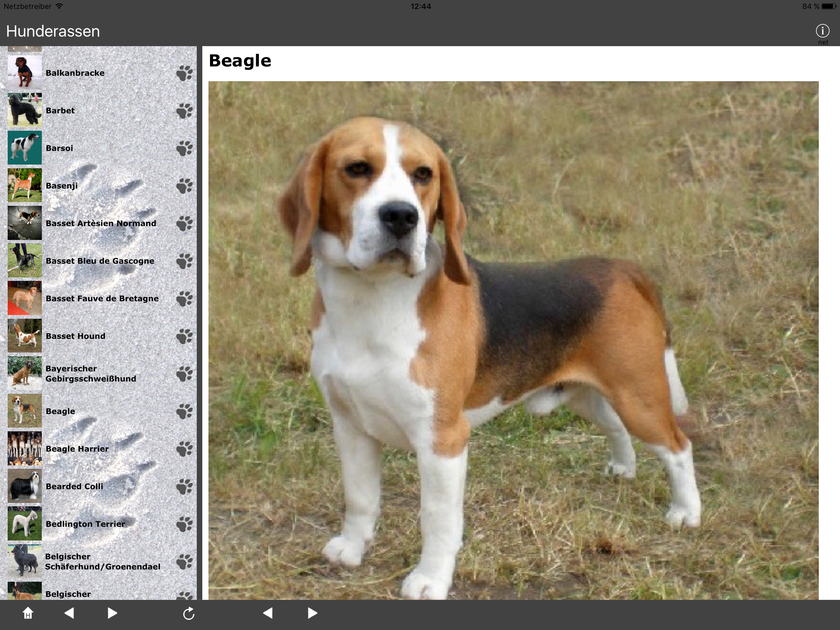Show previous breed with detail left arrow

(268, 613)
